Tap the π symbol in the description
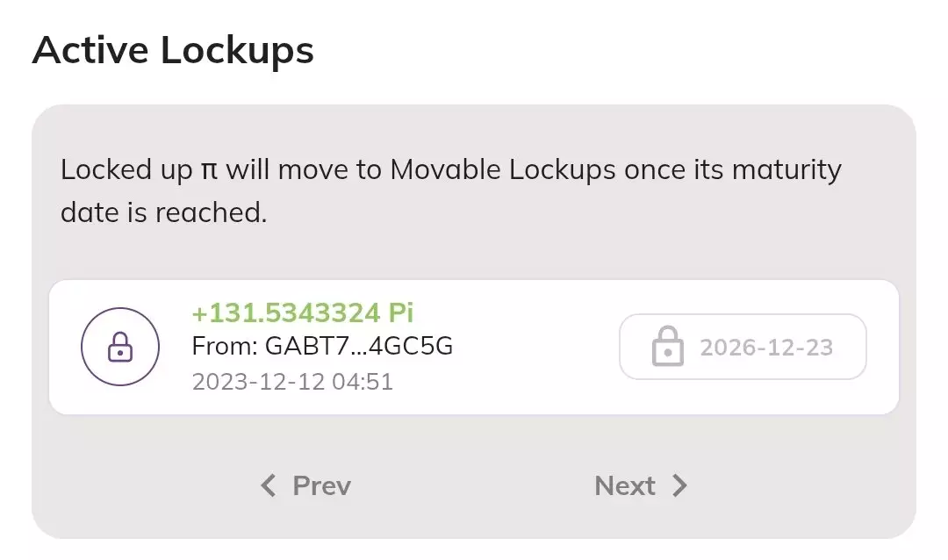 coord(209,169)
